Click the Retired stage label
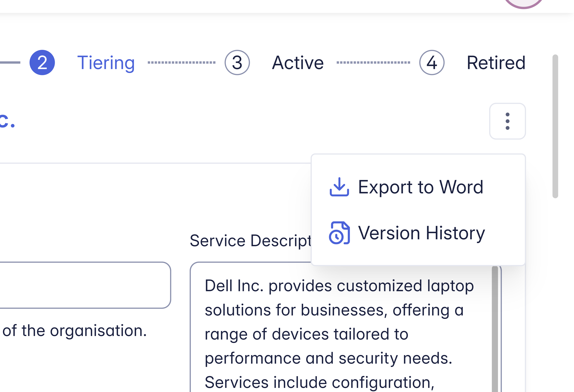Viewport: 574px width, 392px height. click(496, 63)
